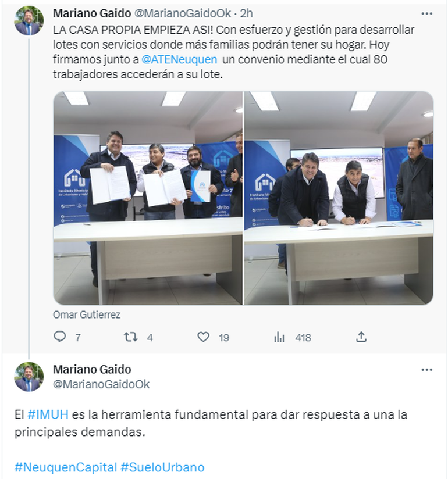
Task: Click the Omar Gutierrez photo tag
Action: 87,314
